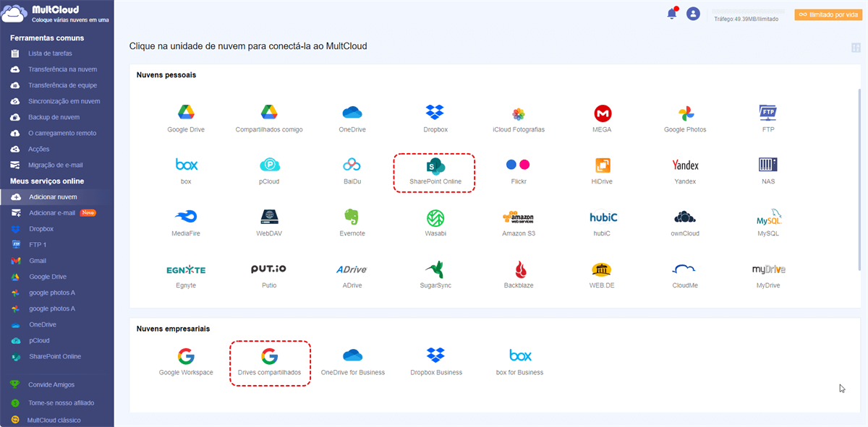The width and height of the screenshot is (868, 427).
Task: Choose Evernote service
Action: tap(352, 223)
